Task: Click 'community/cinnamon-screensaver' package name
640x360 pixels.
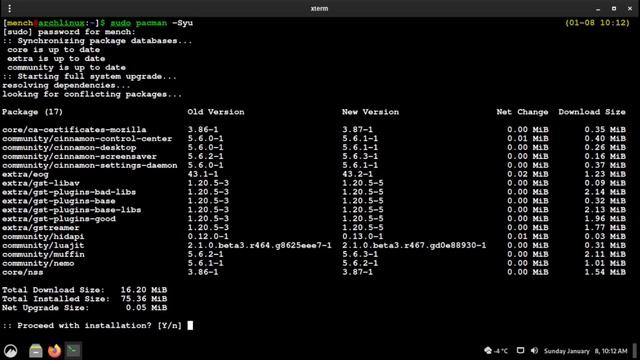Action: pos(79,157)
